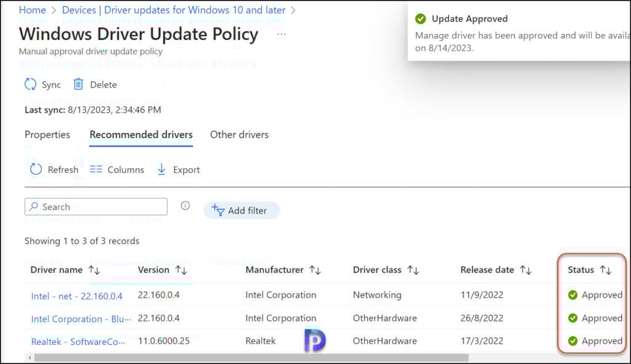Click the Realtek manufacturer cell

(261, 341)
